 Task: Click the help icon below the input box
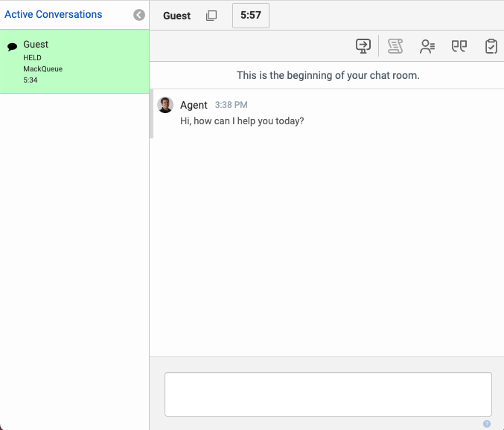[x=487, y=424]
